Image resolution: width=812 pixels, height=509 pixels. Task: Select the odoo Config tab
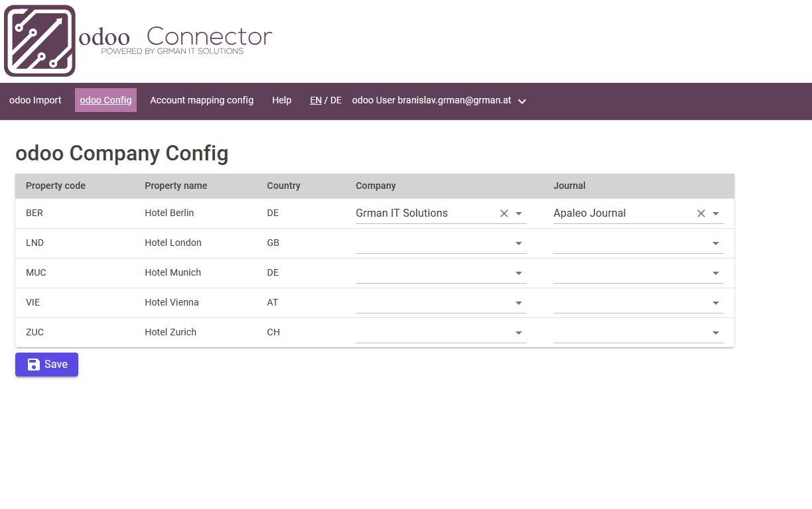tap(105, 100)
